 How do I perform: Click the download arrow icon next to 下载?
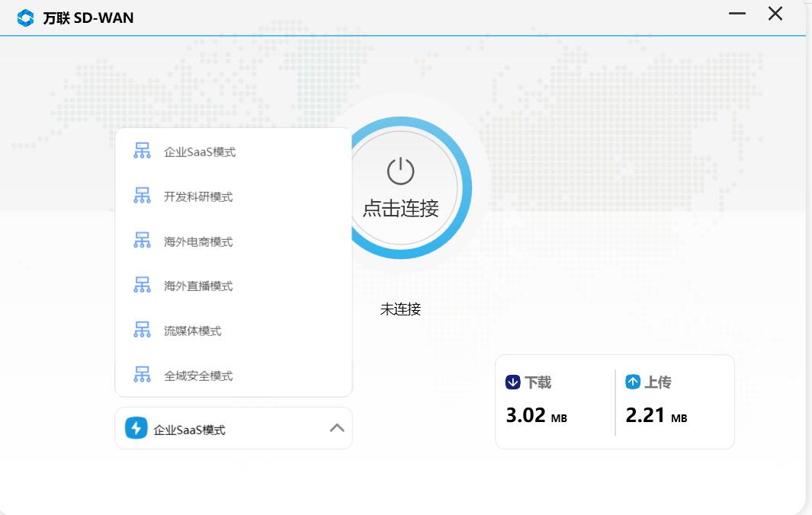512,382
